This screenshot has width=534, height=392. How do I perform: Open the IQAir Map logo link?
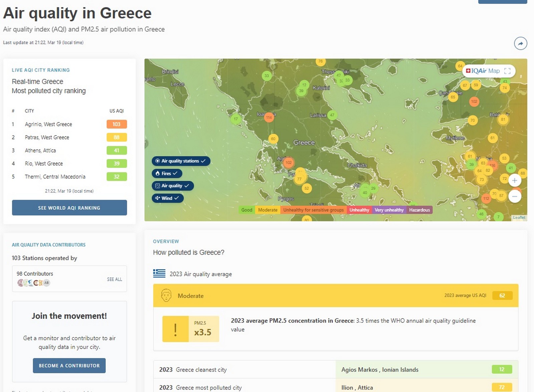pyautogui.click(x=483, y=71)
